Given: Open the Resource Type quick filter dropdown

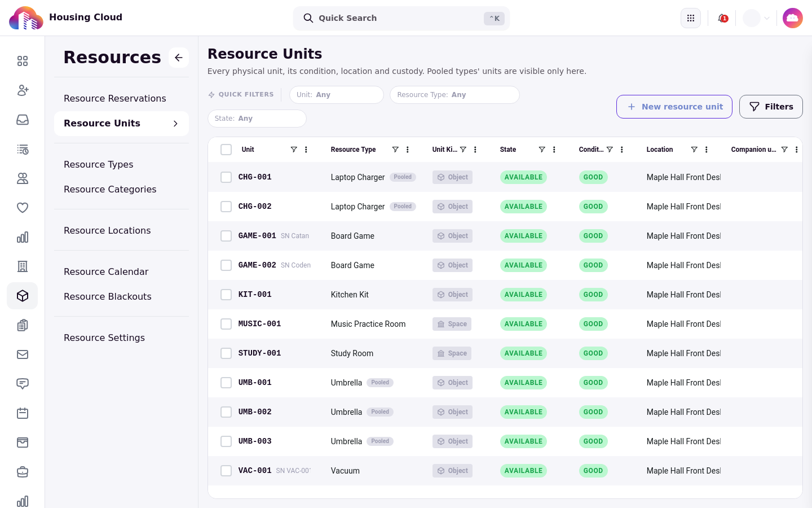Looking at the screenshot, I should tap(454, 95).
